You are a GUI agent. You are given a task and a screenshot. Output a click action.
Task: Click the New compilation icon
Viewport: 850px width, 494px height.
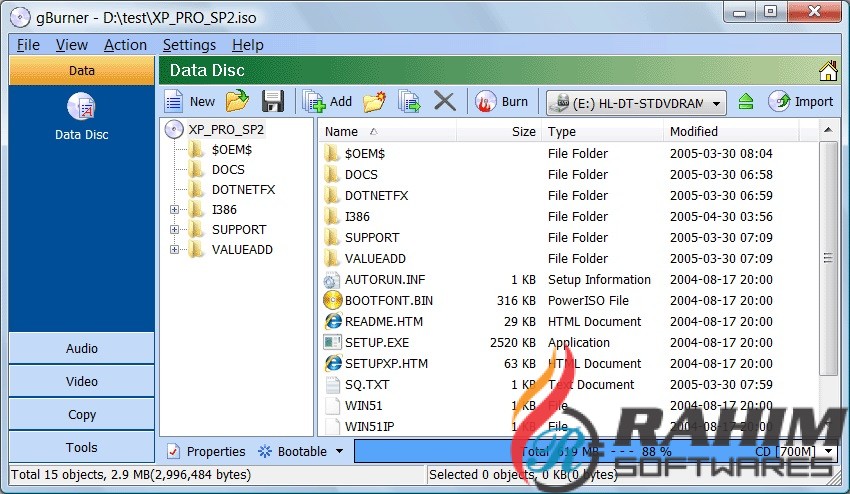[x=173, y=101]
